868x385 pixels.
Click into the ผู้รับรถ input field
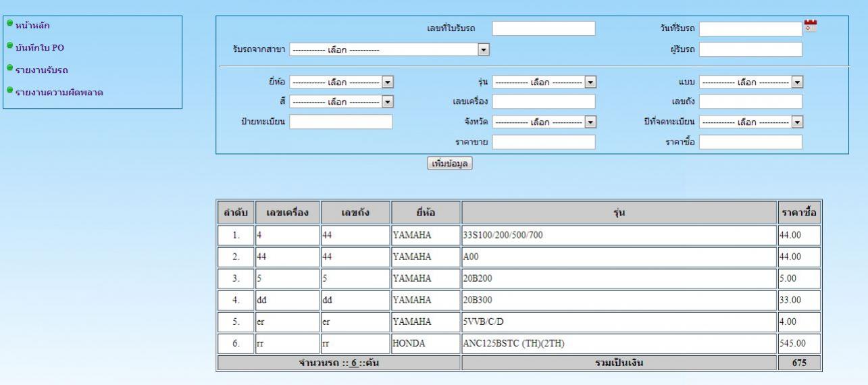[750, 49]
